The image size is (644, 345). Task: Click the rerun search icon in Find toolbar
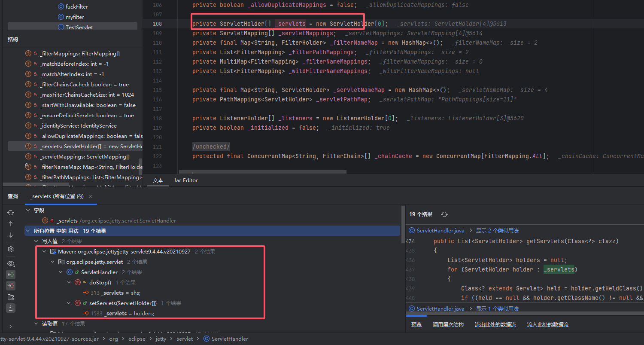pos(11,213)
